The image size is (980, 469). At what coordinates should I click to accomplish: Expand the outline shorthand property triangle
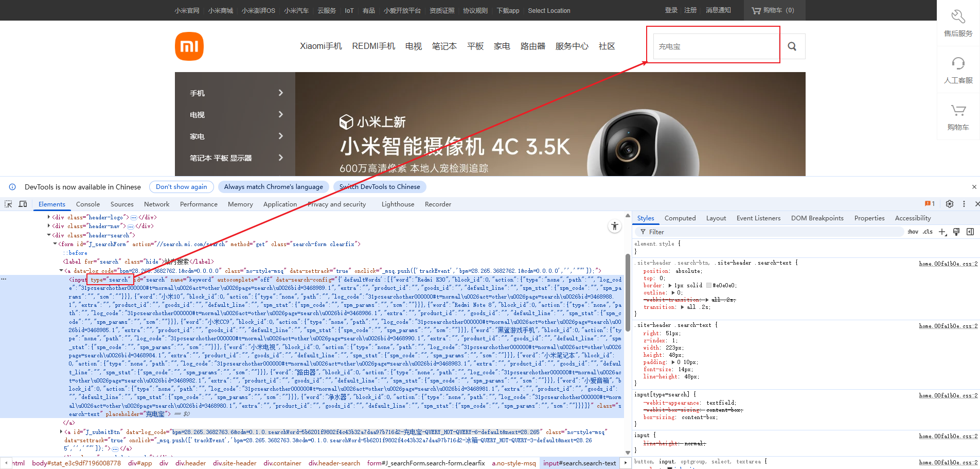point(673,292)
